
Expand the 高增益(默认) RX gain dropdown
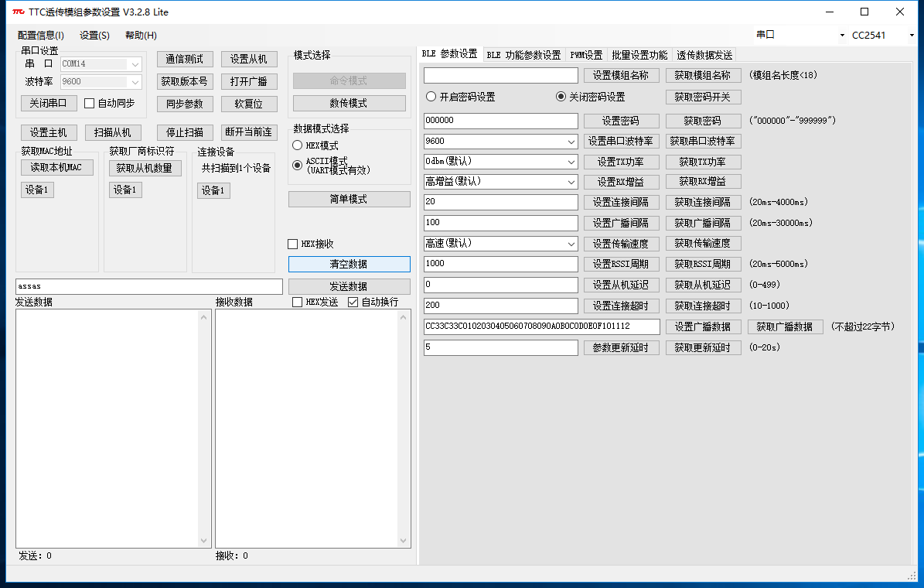[571, 183]
